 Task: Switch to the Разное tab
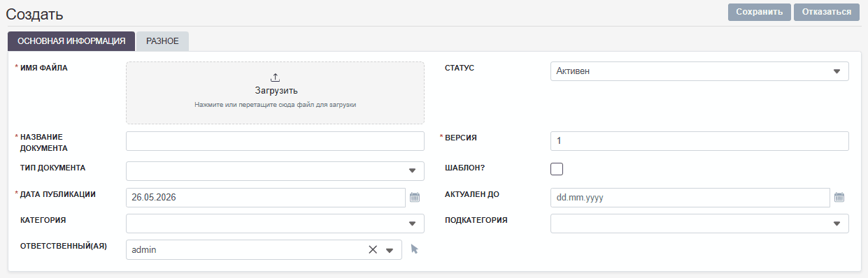pos(162,41)
